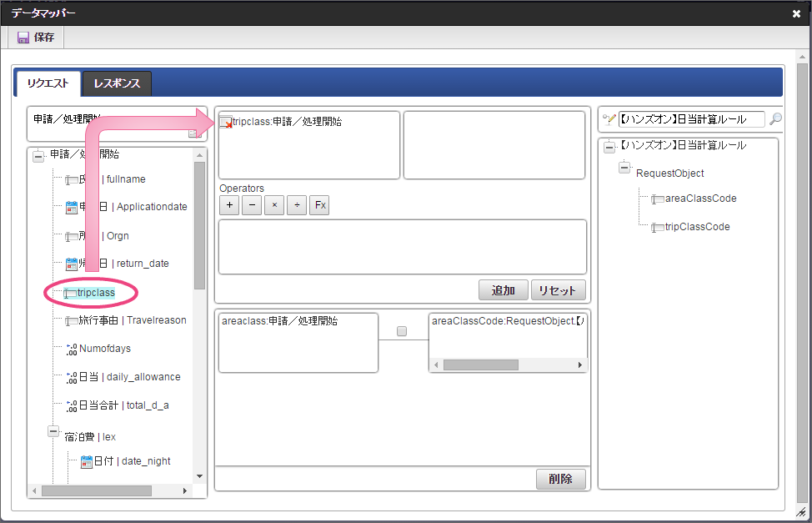
Task: Collapse the 申請/処理開始 root tree node
Action: tap(38, 155)
